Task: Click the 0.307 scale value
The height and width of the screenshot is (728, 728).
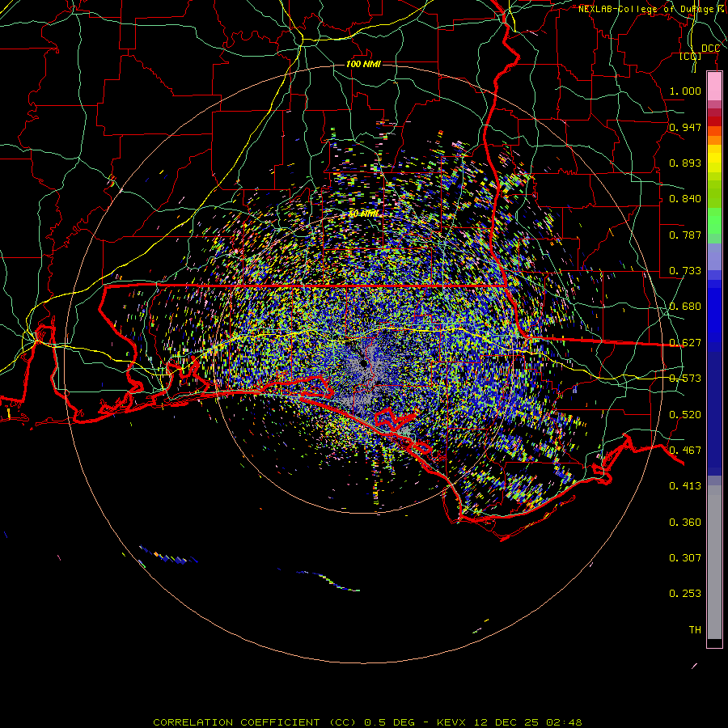Action: coord(685,558)
